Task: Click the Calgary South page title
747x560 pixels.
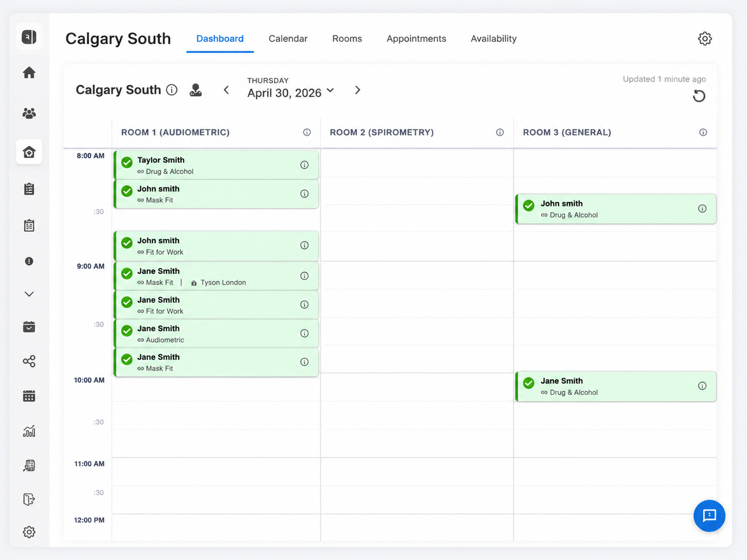Action: [118, 39]
